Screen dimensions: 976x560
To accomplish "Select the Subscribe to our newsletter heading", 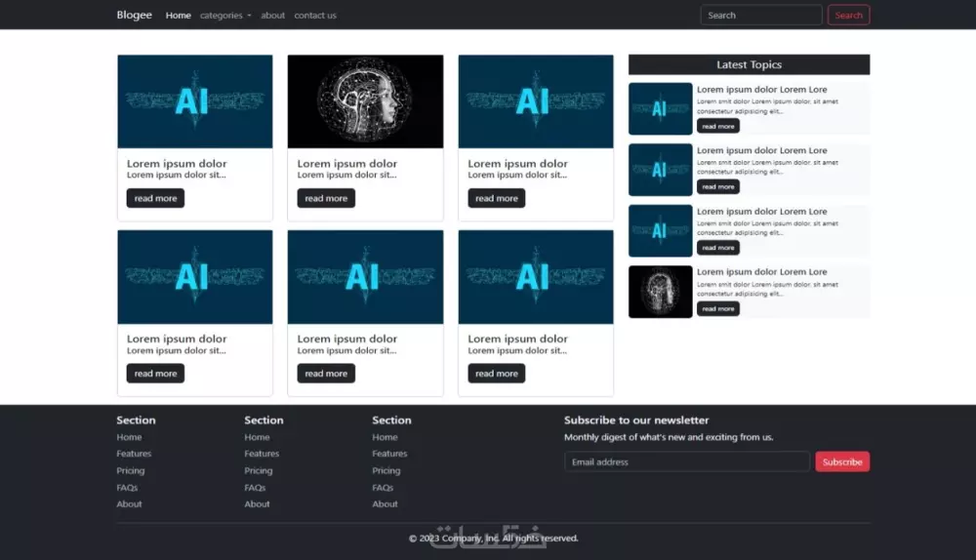I will pos(636,420).
